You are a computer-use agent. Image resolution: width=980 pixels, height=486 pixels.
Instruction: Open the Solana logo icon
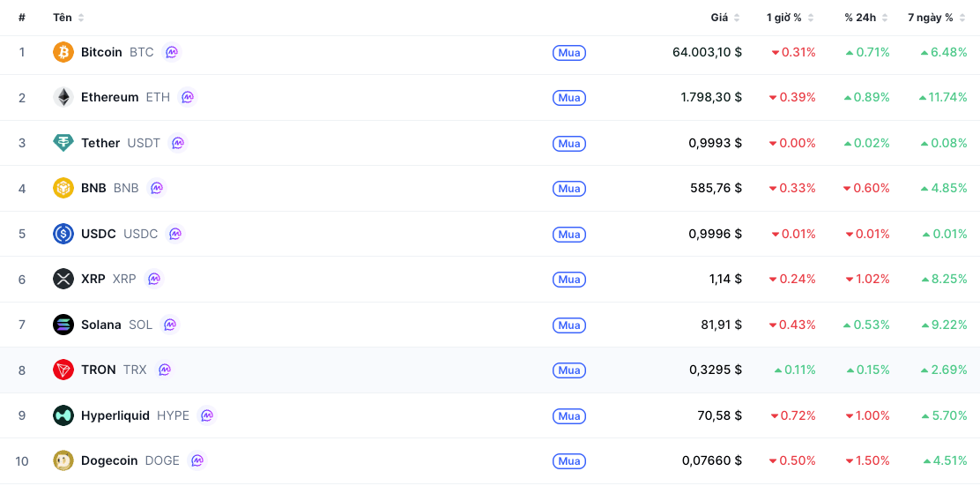click(63, 325)
